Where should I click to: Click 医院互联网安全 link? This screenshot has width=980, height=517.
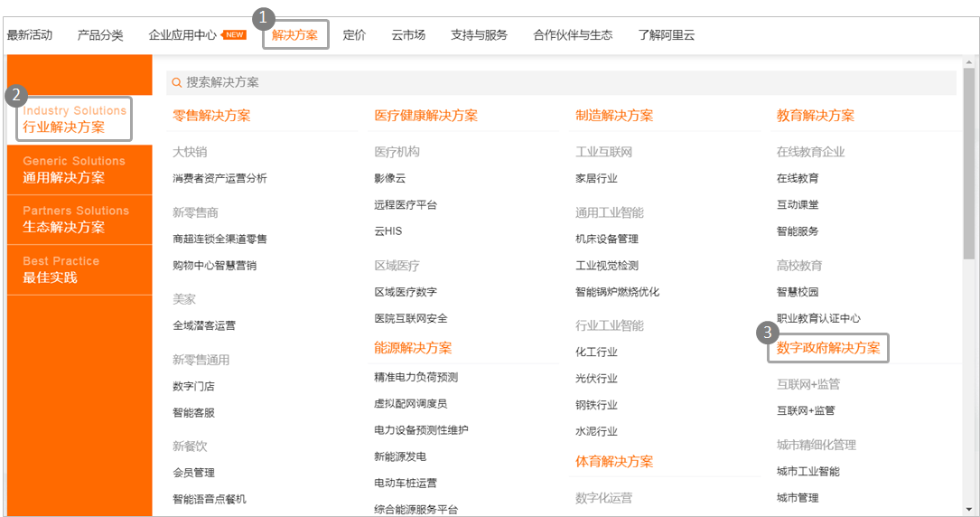(411, 318)
